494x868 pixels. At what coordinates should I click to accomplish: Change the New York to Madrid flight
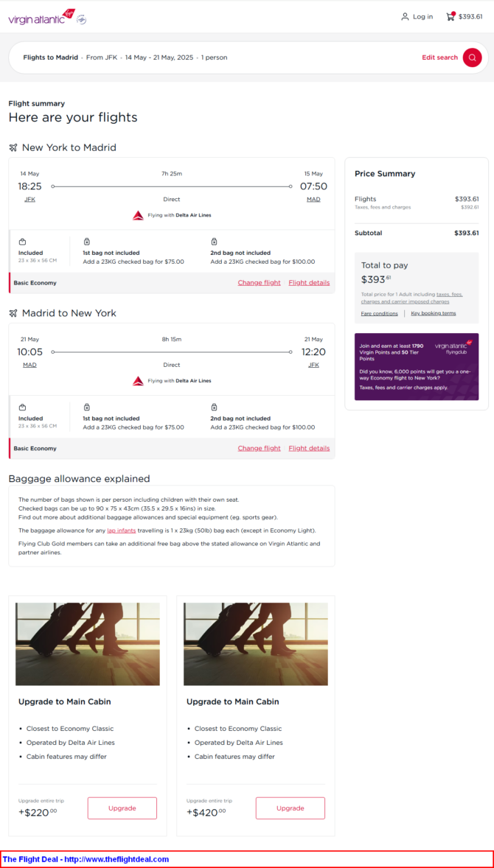pos(259,283)
